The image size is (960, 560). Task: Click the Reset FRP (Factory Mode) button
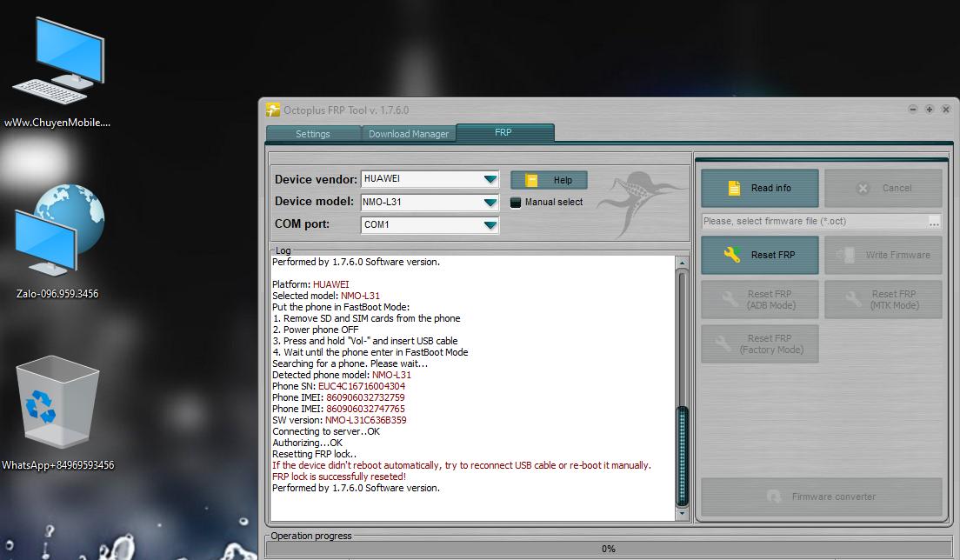[760, 344]
